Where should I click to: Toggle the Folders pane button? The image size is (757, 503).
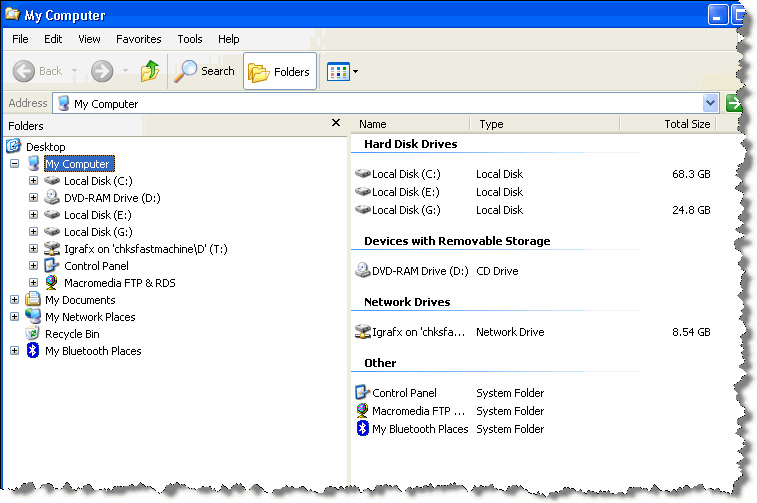(280, 71)
